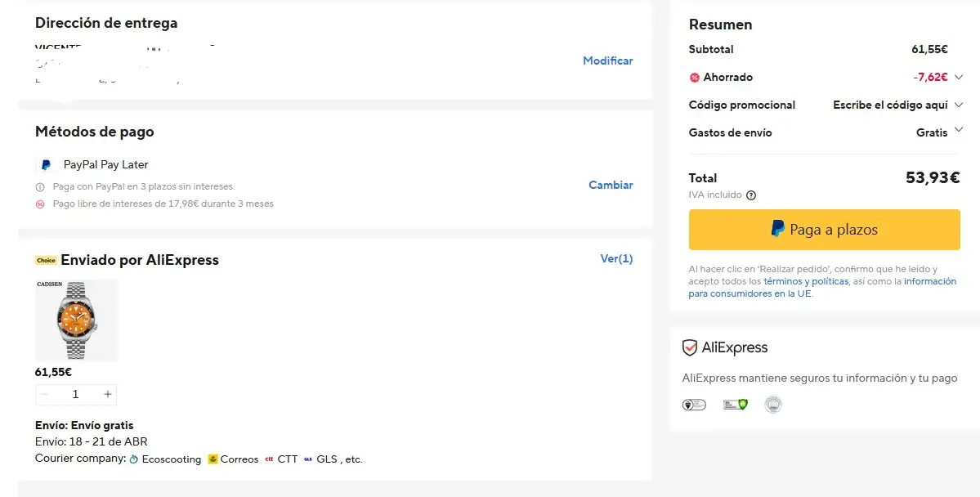
Task: Click the Ecoscooting courier icon
Action: tap(134, 459)
